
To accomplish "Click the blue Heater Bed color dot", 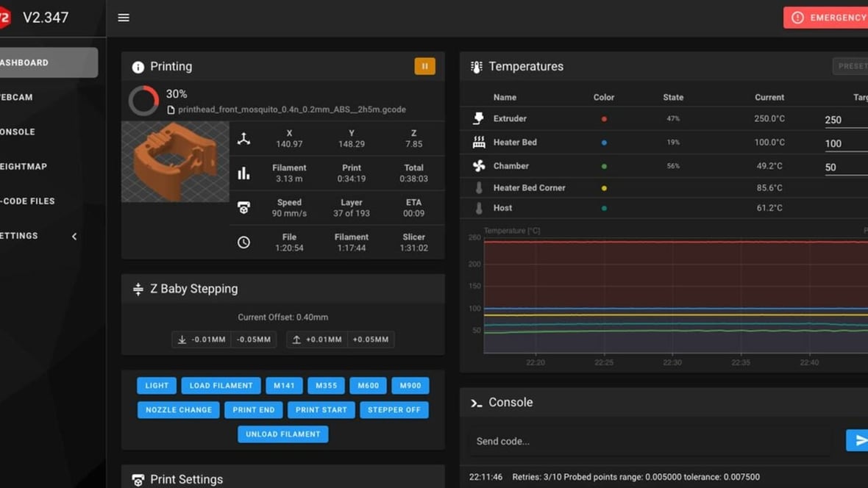I will click(604, 143).
